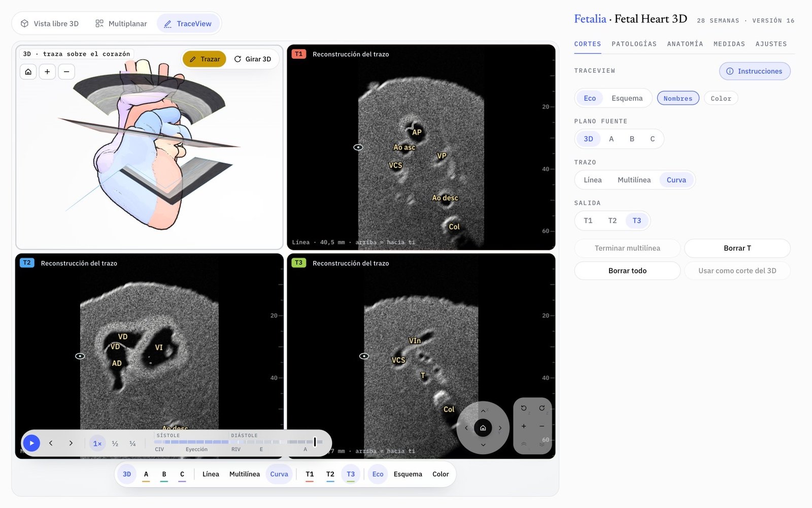Click the plus icon in the rotate pad

(x=524, y=426)
